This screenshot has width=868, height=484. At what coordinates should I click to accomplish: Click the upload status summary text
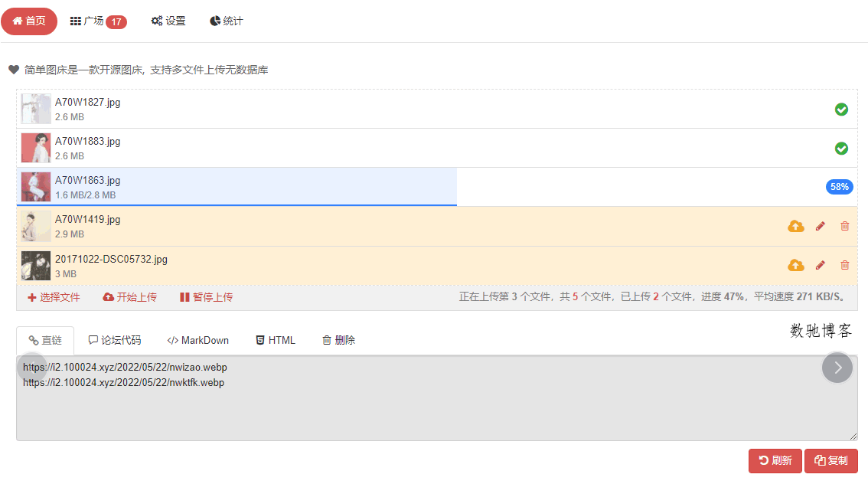pos(652,297)
